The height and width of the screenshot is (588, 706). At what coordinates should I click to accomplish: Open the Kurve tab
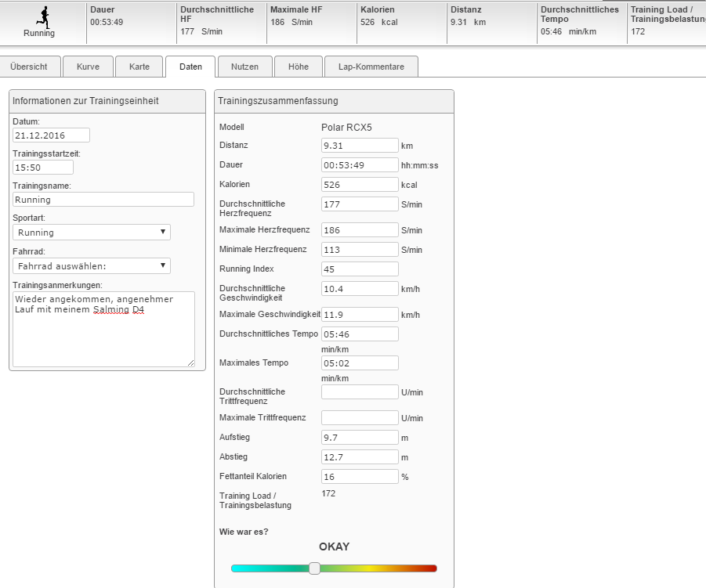click(x=88, y=67)
